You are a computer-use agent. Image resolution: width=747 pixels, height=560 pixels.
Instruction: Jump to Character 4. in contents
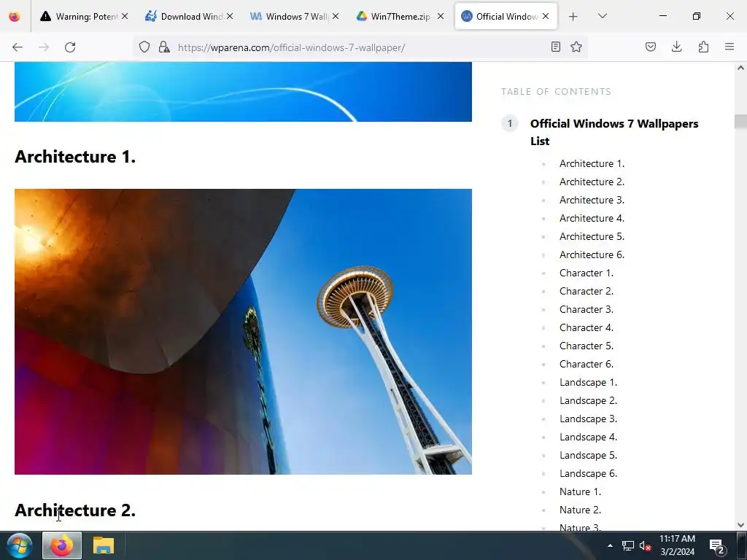point(587,327)
